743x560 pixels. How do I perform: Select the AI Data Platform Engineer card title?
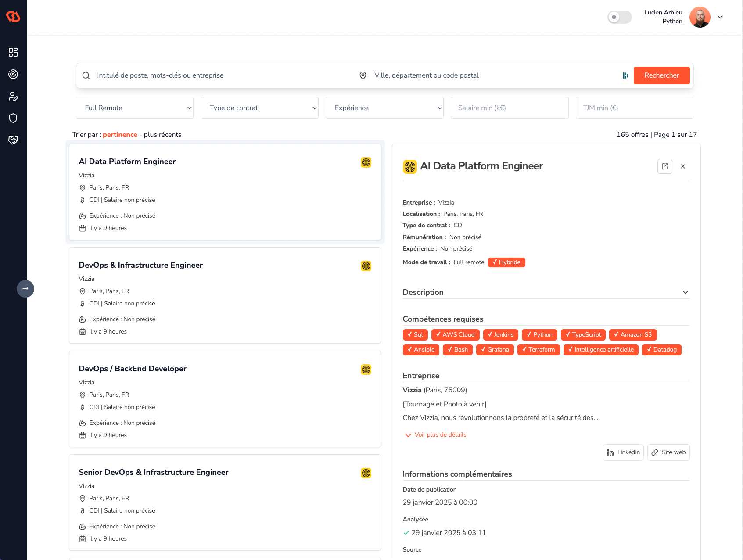point(127,162)
